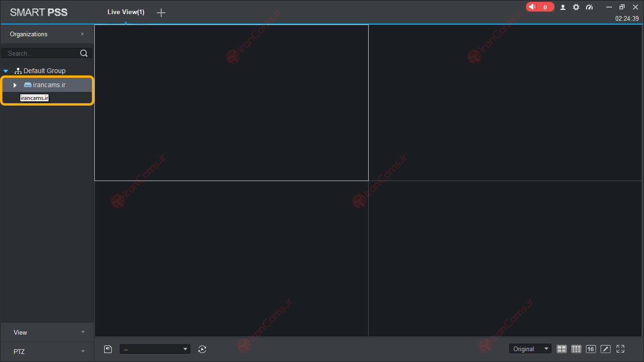Select the irancams.ir device
The height and width of the screenshot is (362, 644).
click(x=47, y=85)
